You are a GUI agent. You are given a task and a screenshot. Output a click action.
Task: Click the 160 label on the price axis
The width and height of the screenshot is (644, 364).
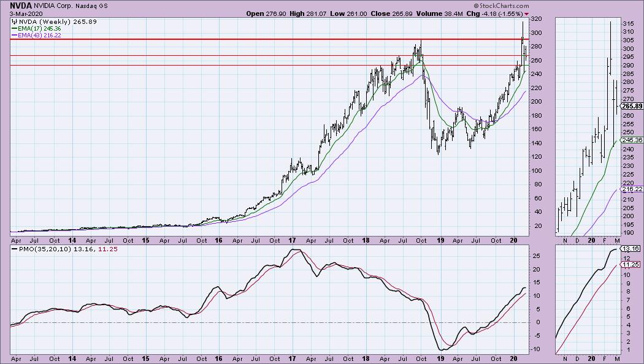(535, 129)
